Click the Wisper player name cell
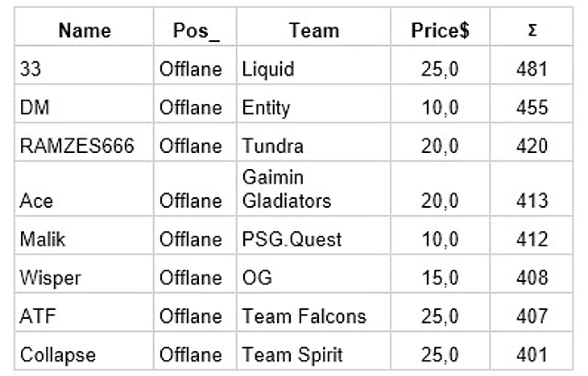 [x=50, y=278]
